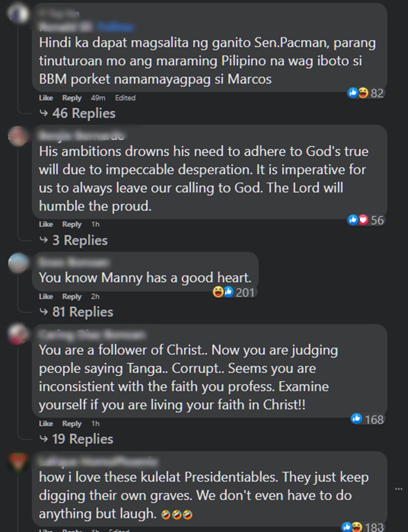The width and height of the screenshot is (408, 532).
Task: Click the Follow link beside first commenter
Action: [115, 26]
